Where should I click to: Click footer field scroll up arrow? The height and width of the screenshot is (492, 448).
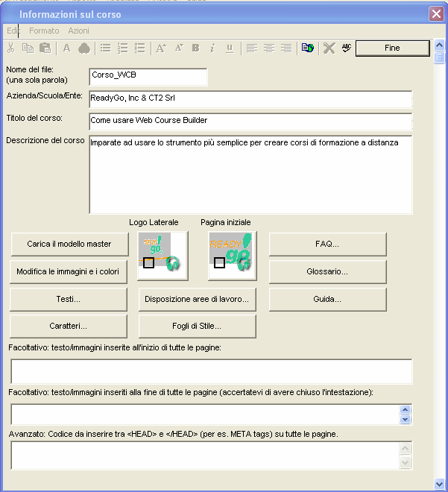pos(405,409)
